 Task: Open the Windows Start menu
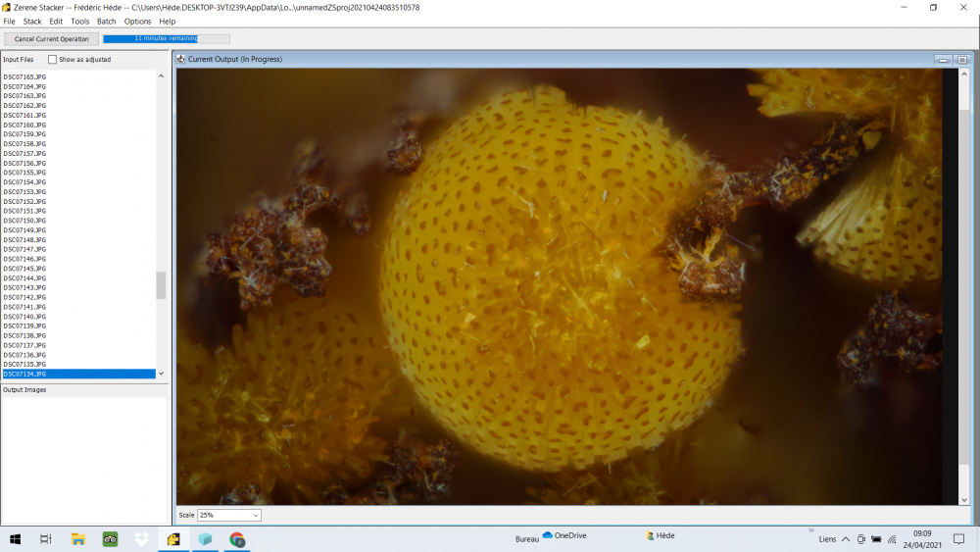click(16, 539)
